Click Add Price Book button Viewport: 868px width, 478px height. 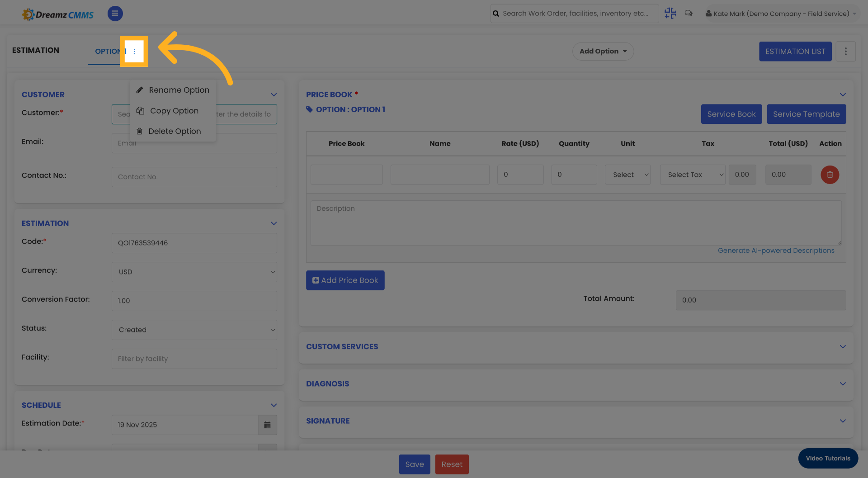345,280
